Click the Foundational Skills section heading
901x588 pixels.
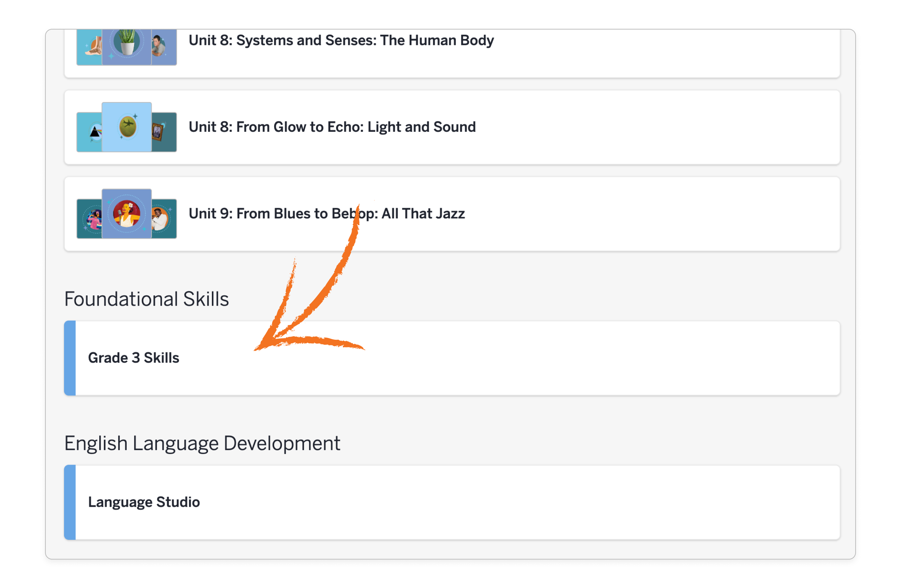(146, 299)
